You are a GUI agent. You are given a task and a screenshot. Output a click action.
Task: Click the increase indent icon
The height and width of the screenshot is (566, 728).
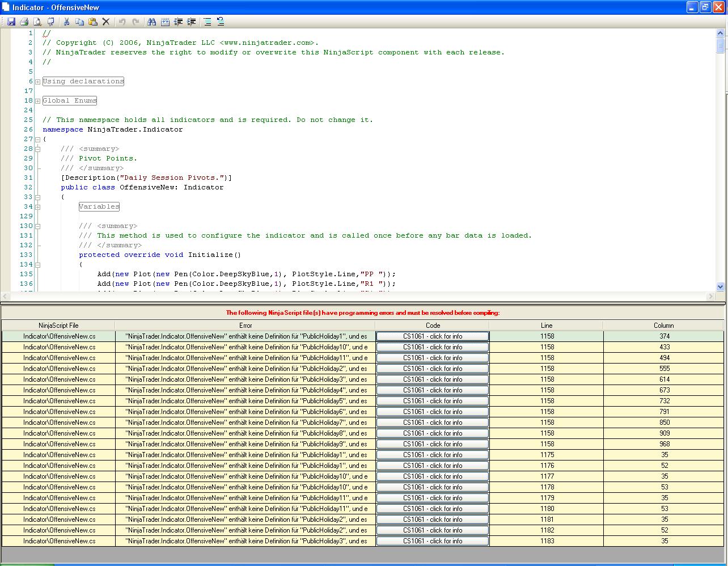coord(192,22)
